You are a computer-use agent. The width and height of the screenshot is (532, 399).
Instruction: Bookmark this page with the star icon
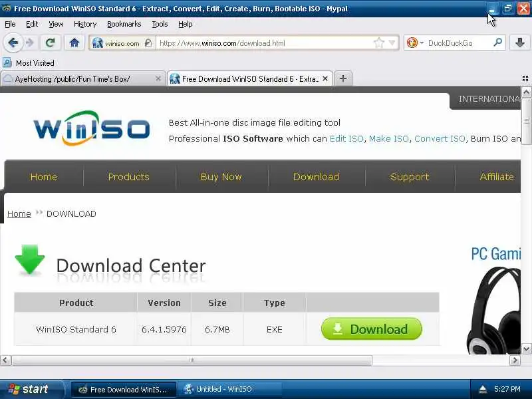pyautogui.click(x=378, y=43)
